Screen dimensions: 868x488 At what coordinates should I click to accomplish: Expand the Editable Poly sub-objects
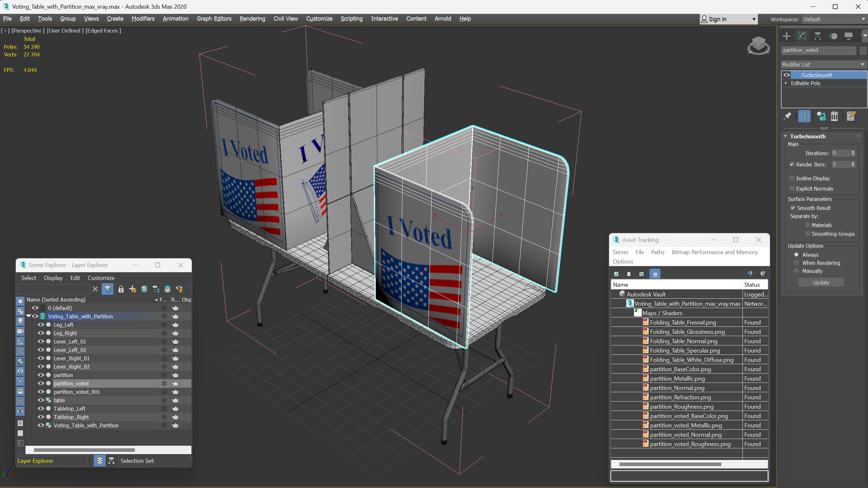pyautogui.click(x=786, y=83)
